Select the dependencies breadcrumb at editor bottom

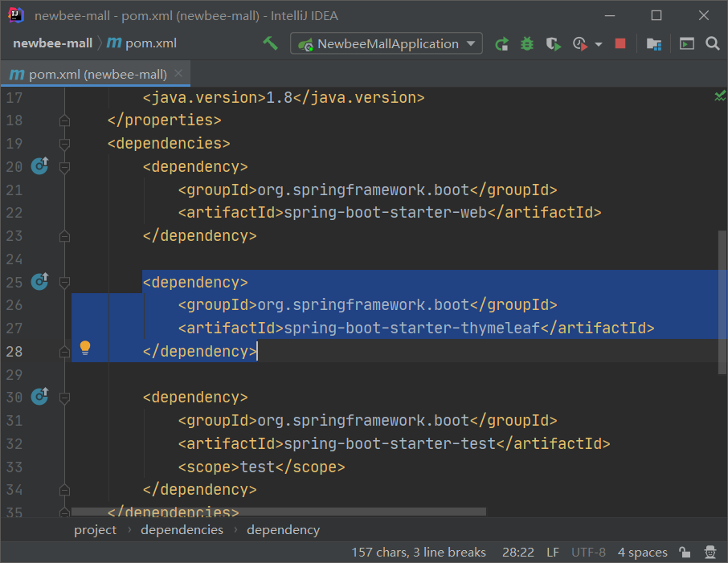(x=182, y=529)
